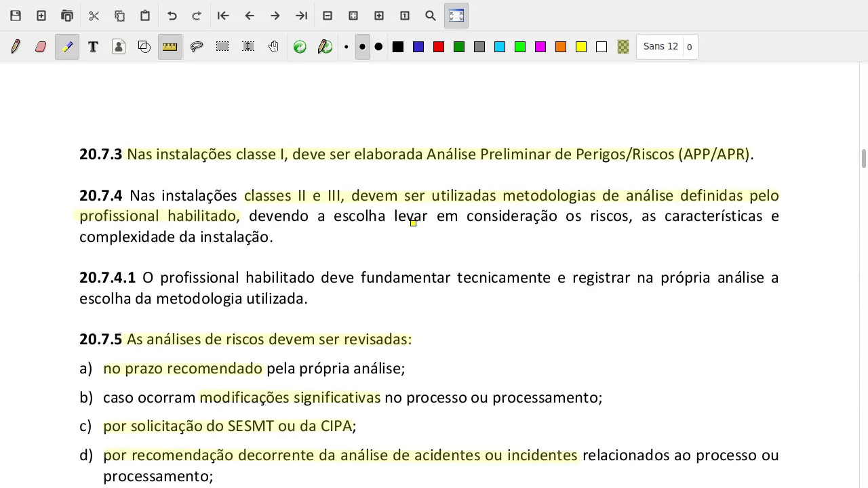Pick the white color swatch
The width and height of the screenshot is (868, 488).
click(601, 47)
